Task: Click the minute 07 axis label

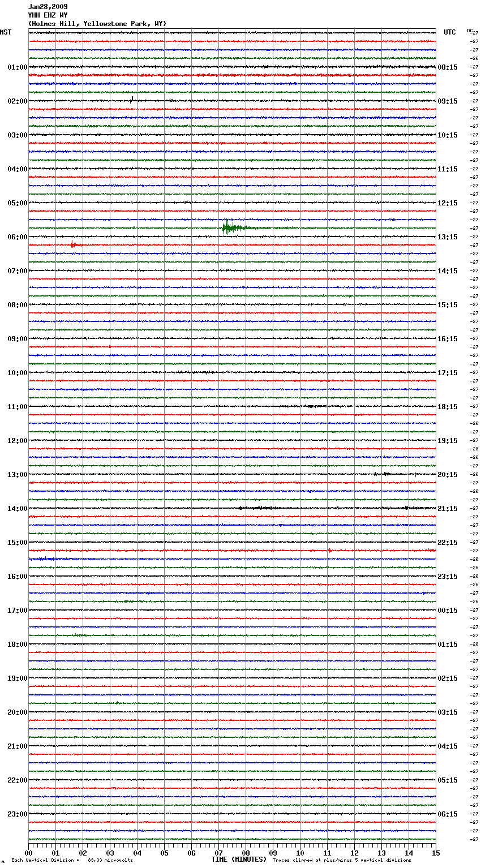Action: click(x=218, y=853)
